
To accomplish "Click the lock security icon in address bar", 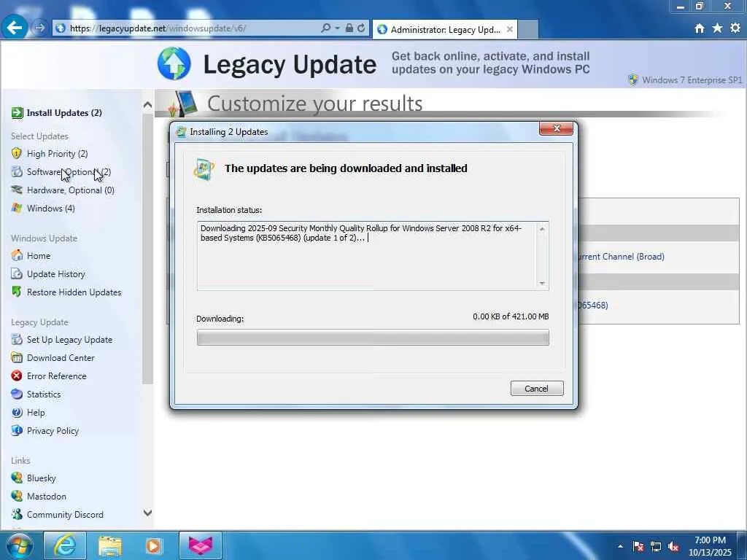I will 349,28.
